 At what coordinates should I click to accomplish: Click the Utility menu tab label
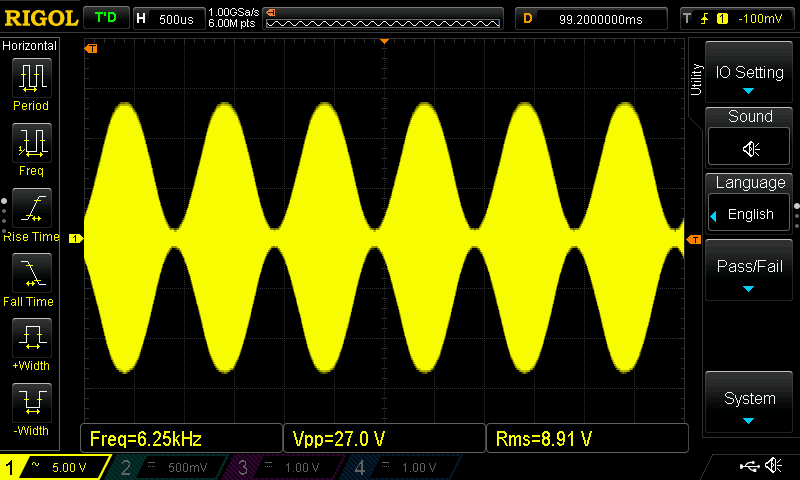(x=696, y=80)
